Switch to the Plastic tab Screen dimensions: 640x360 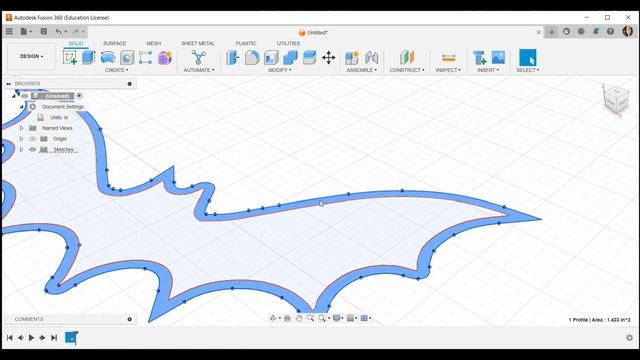tap(246, 43)
